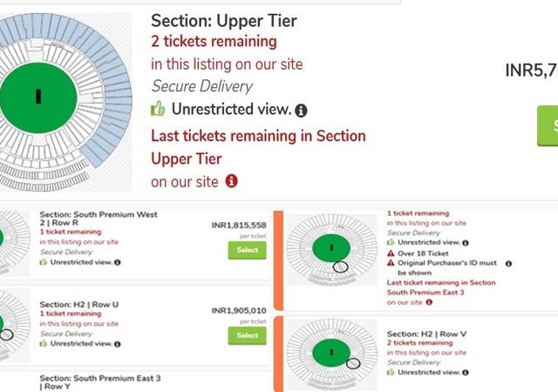
Task: Click Section: H2 | Row V title
Action: (x=426, y=334)
